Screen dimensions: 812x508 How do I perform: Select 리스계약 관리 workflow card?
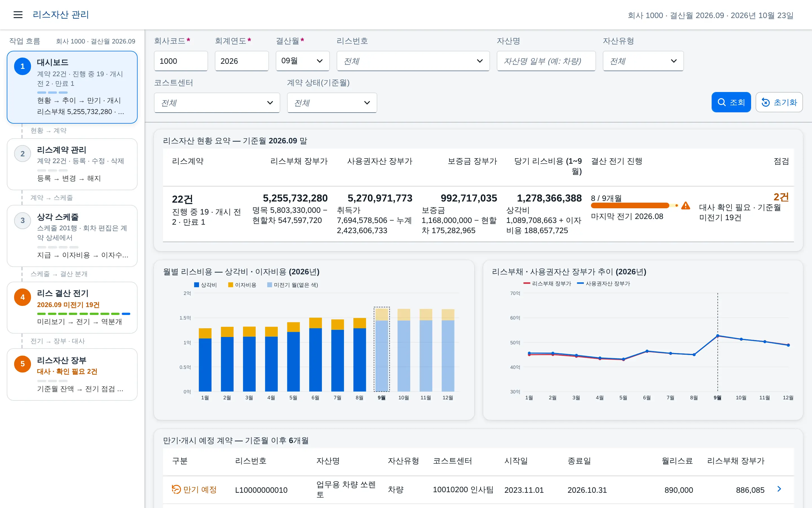pos(72,164)
